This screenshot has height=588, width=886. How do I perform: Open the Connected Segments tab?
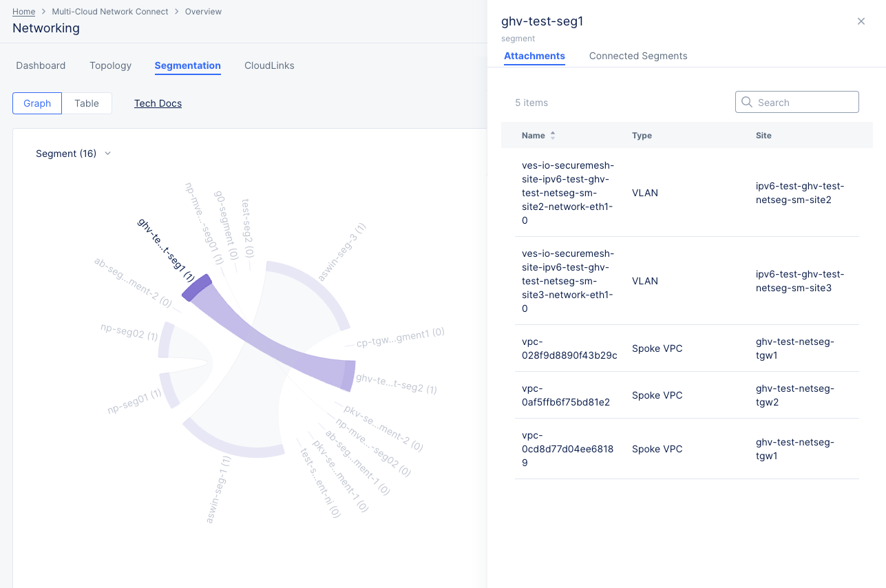tap(638, 56)
